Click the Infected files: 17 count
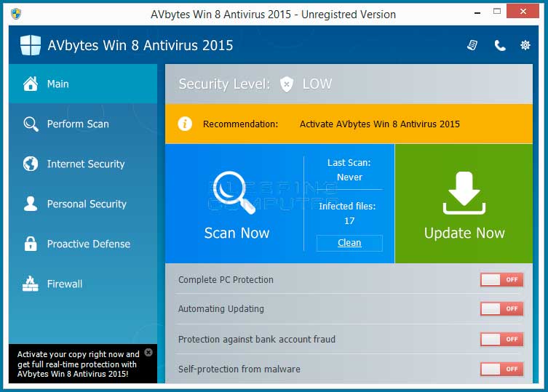The height and width of the screenshot is (392, 548). coord(347,214)
